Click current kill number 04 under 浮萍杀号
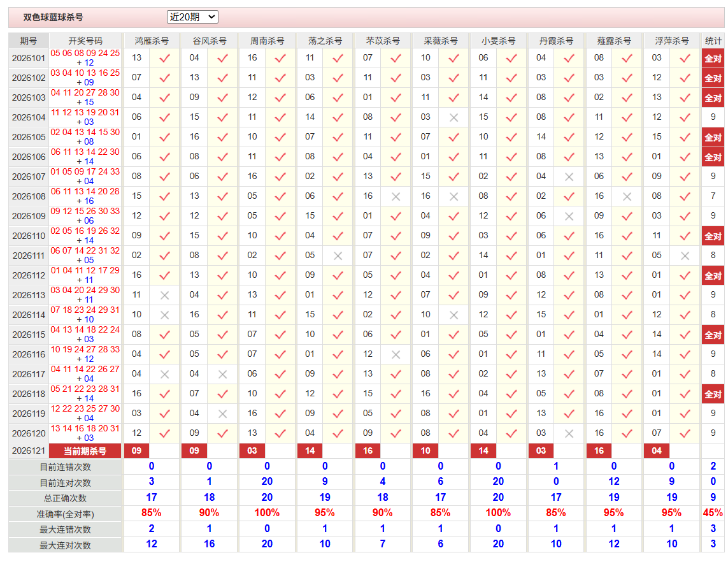 coord(657,450)
